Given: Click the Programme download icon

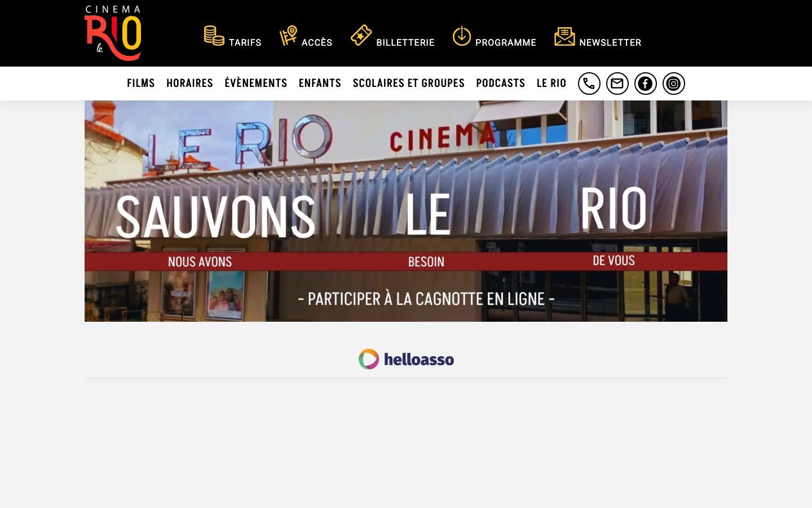Looking at the screenshot, I should [x=462, y=36].
